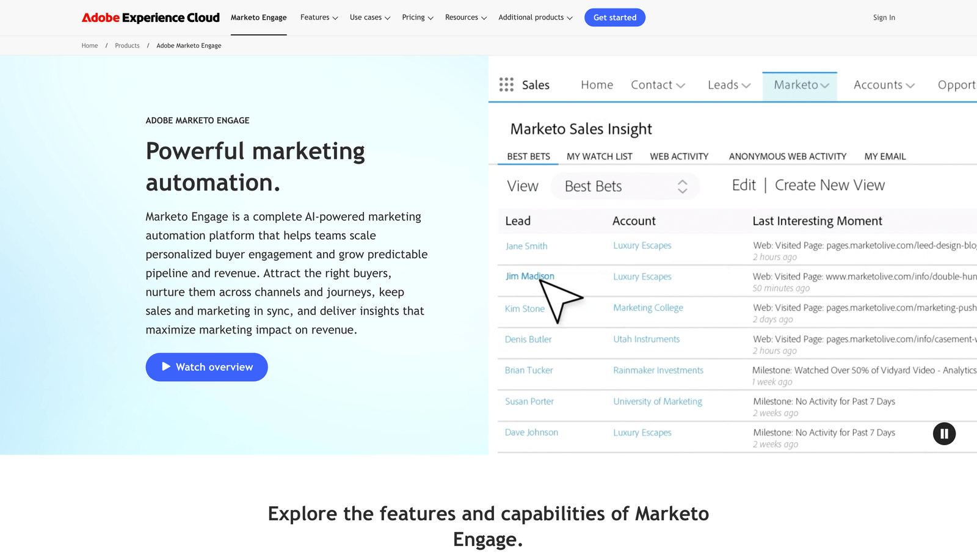The image size is (977, 560).
Task: Click the Powerful marketing automation heading
Action: tap(255, 167)
